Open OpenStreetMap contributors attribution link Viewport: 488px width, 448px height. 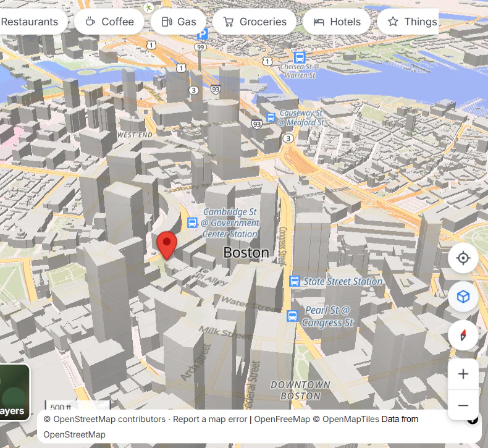point(104,419)
